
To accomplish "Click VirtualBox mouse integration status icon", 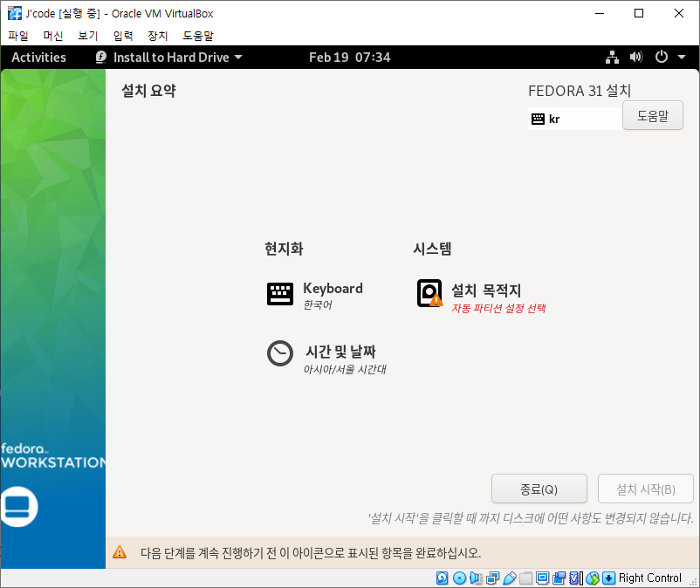I will 593,578.
